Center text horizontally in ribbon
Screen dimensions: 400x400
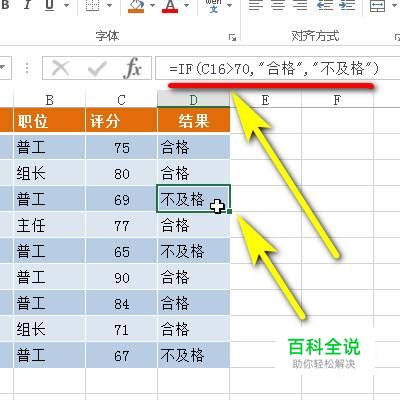tap(278, 5)
